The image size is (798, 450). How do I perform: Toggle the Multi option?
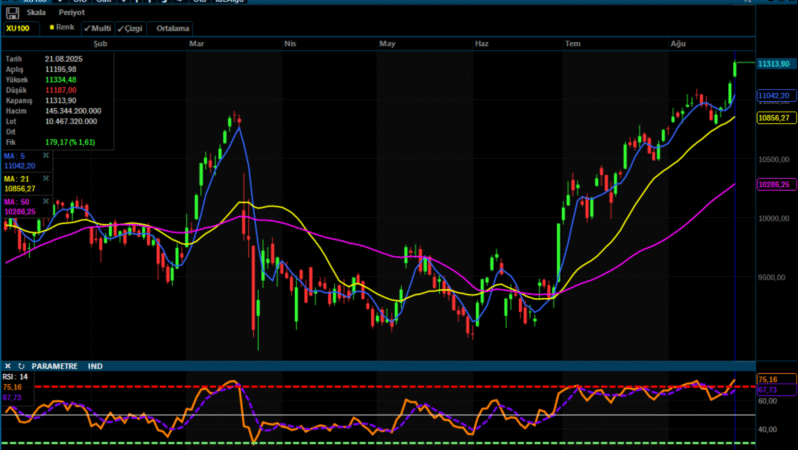coord(97,29)
